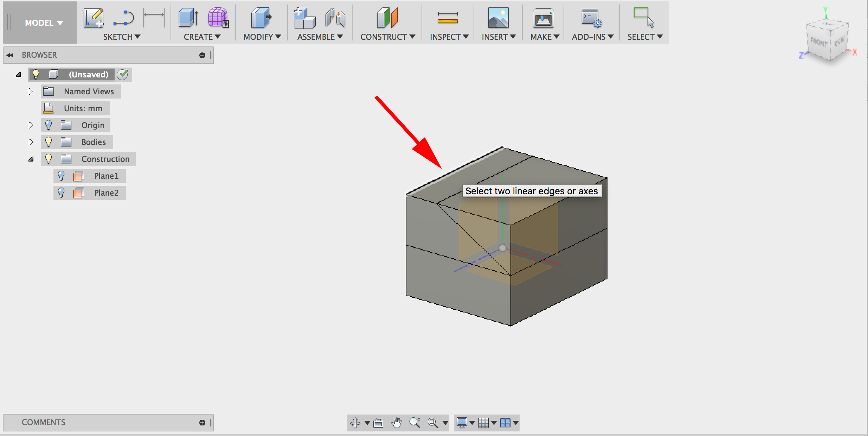Click the Viewports layout icon
Image resolution: width=868 pixels, height=436 pixels.
tap(505, 423)
